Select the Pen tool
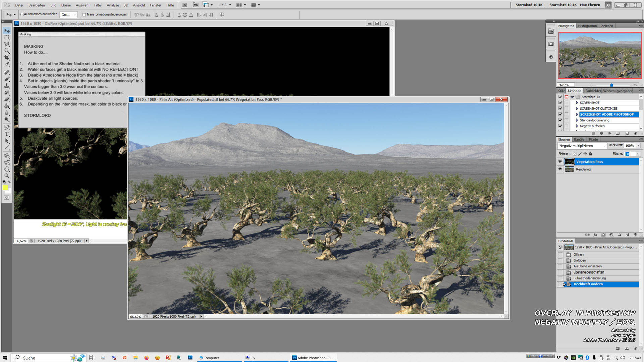This screenshot has width=644, height=362. (7, 127)
